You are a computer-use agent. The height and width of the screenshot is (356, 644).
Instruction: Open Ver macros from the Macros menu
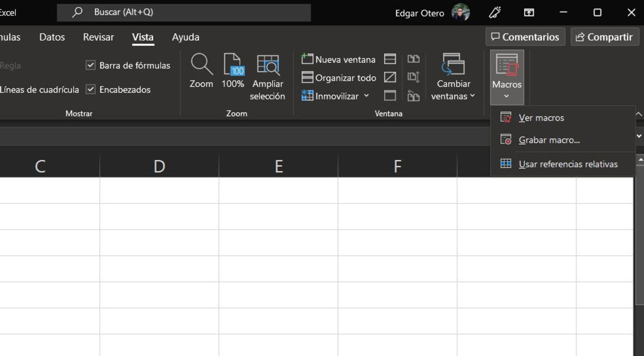click(542, 117)
